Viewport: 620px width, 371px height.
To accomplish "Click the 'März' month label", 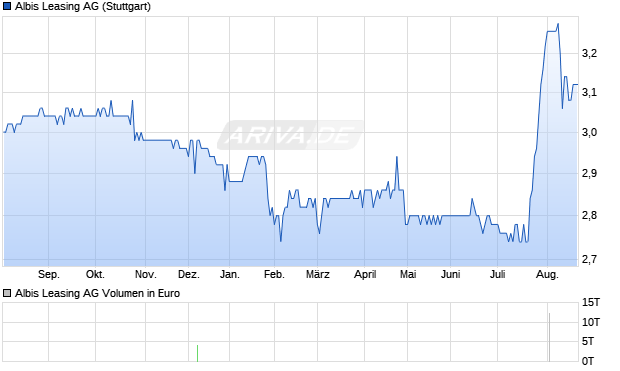I will [x=318, y=274].
